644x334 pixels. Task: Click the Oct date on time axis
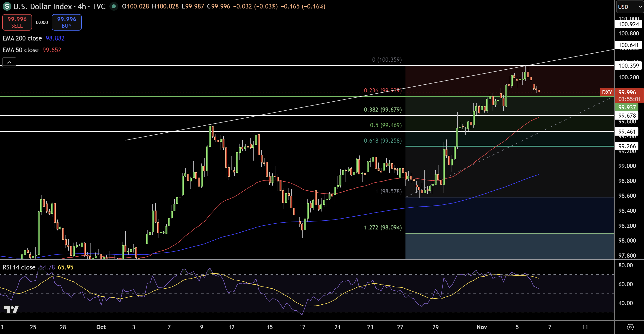coord(101,327)
